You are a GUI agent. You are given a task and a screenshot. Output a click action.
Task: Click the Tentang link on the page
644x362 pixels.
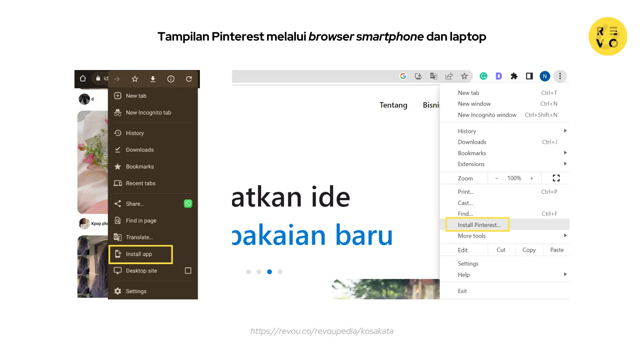pos(393,105)
